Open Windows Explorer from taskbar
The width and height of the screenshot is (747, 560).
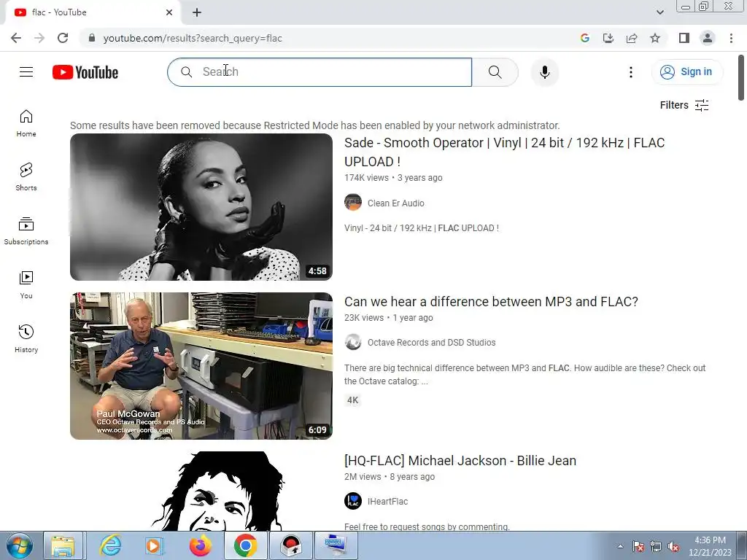point(63,545)
